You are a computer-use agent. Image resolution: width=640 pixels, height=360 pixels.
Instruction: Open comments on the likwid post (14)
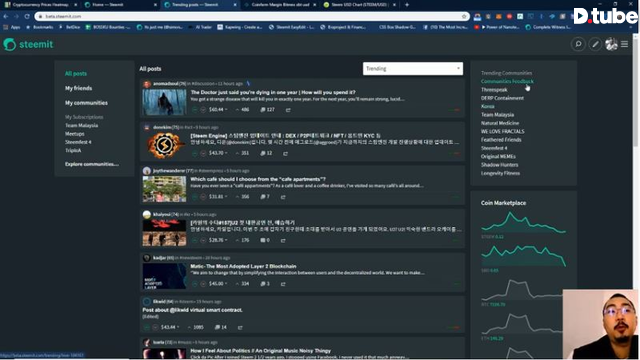tap(221, 327)
